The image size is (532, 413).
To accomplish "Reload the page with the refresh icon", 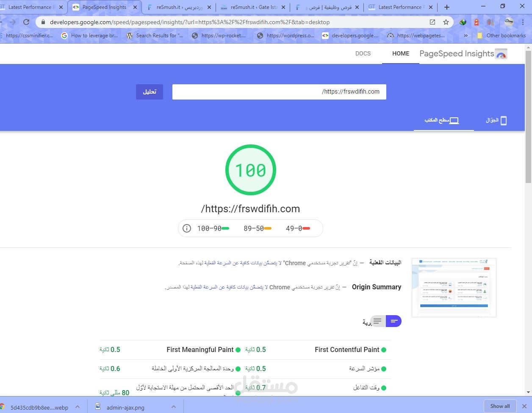I will (26, 22).
